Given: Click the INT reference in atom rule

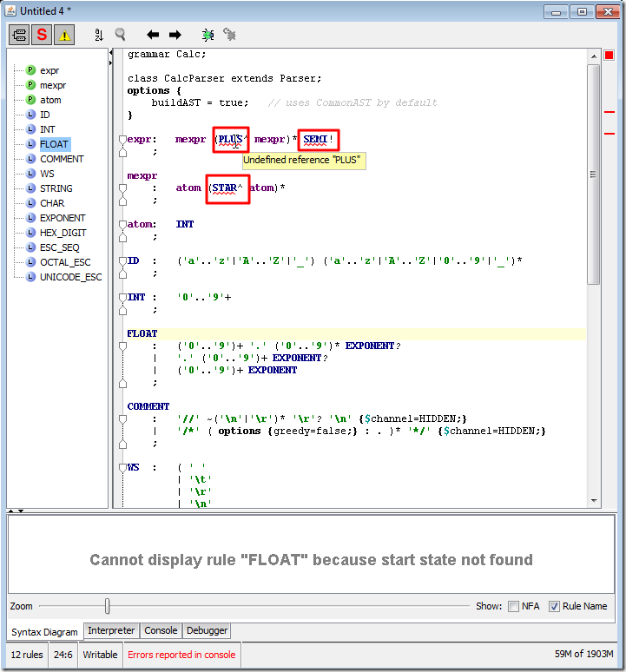Looking at the screenshot, I should click(185, 224).
